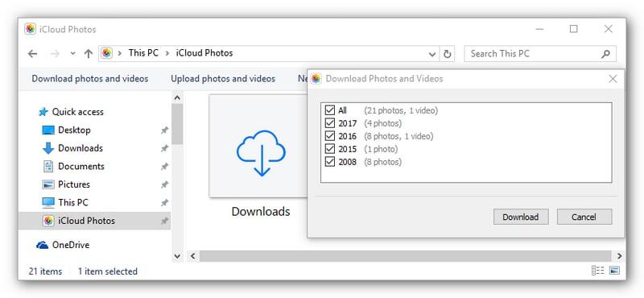Switch to details view layout
This screenshot has width=644, height=298.
click(598, 271)
